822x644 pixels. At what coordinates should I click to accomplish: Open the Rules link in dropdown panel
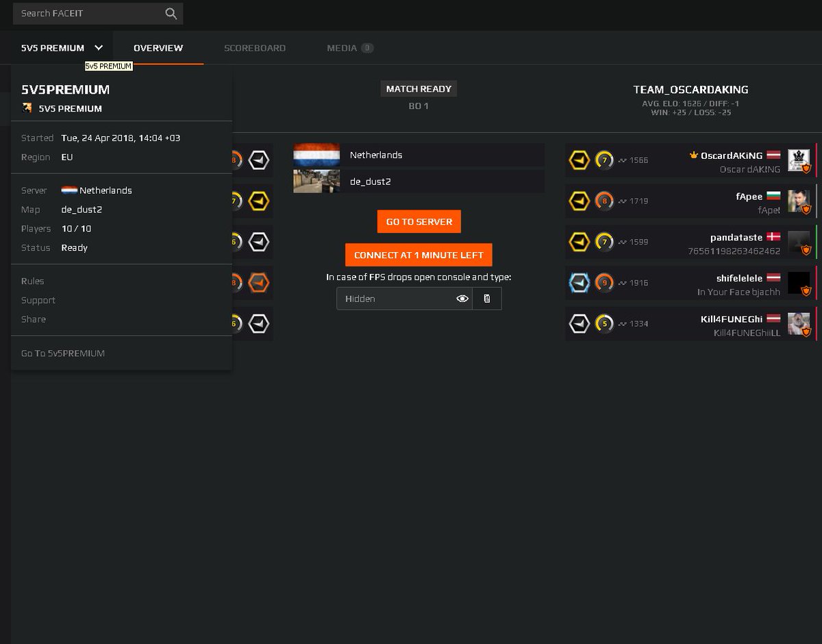pos(33,281)
